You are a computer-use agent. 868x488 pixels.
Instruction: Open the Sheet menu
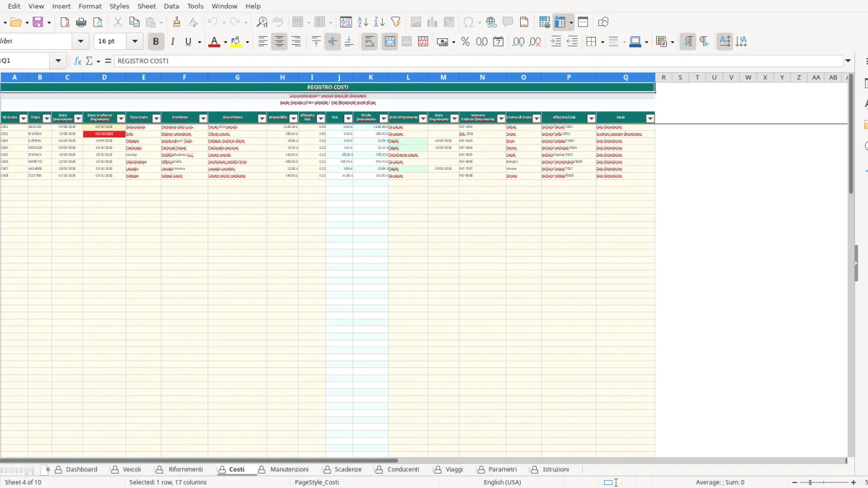147,6
